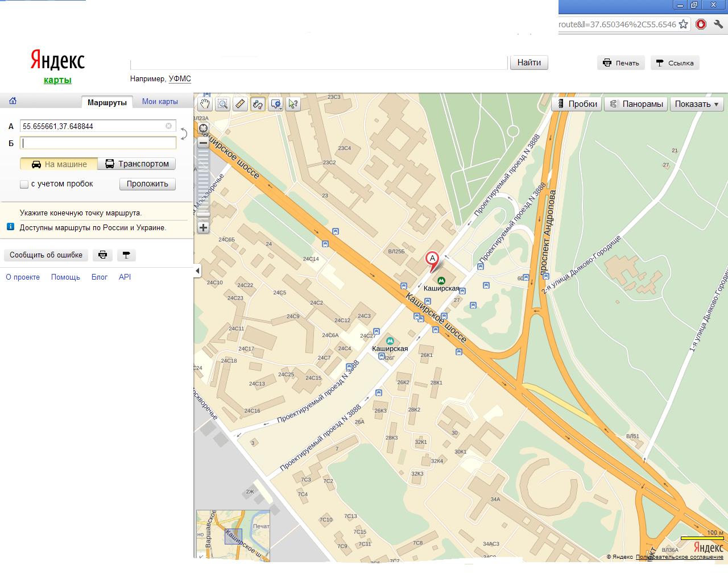Choose the На машине route mode
The image size is (728, 582).
pyautogui.click(x=59, y=164)
